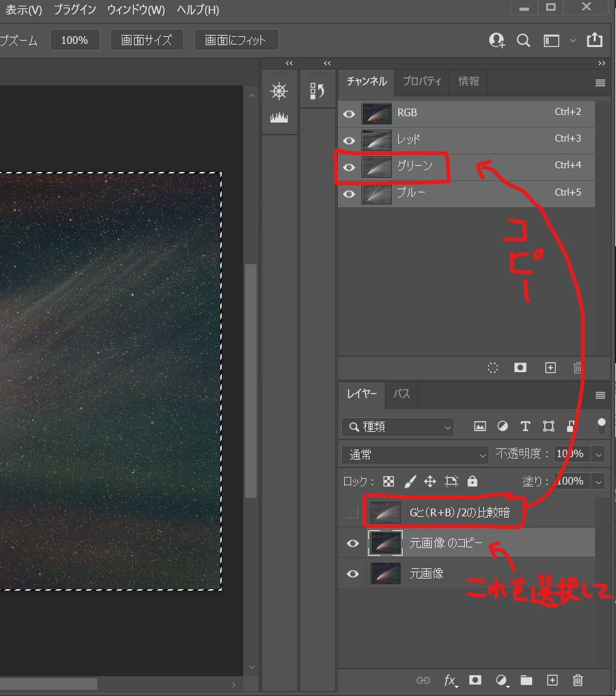Lock artboard nesting icon

click(452, 481)
